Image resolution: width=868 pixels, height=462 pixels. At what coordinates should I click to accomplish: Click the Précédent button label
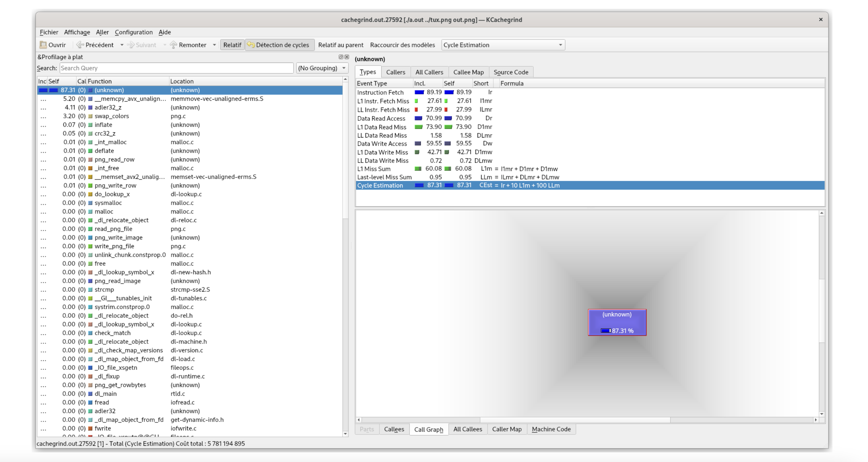pos(99,45)
